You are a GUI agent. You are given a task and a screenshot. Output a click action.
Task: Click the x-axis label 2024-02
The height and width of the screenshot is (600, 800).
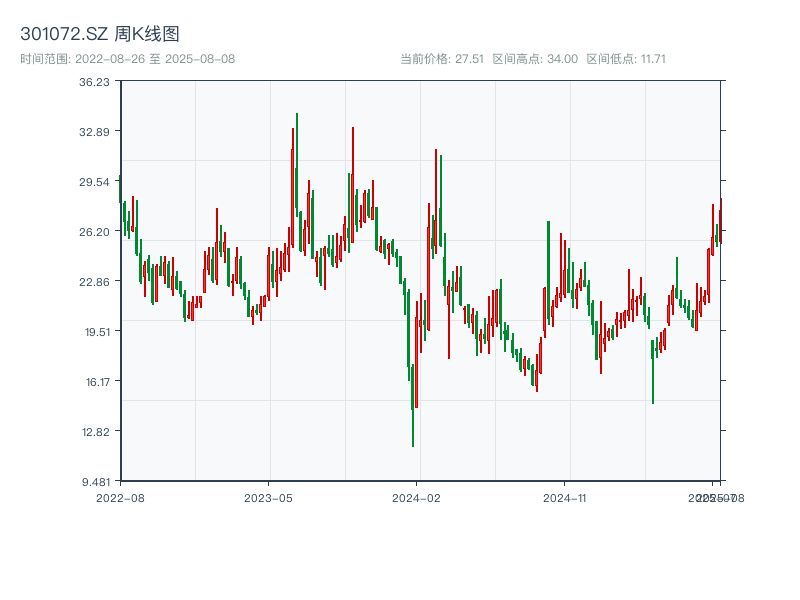coord(416,498)
